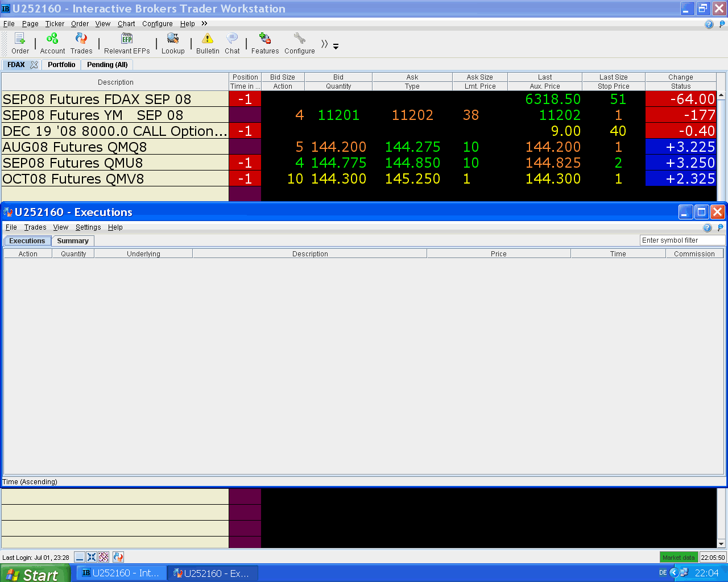Open Features toolbar icon
This screenshot has width=728, height=582.
tap(265, 43)
